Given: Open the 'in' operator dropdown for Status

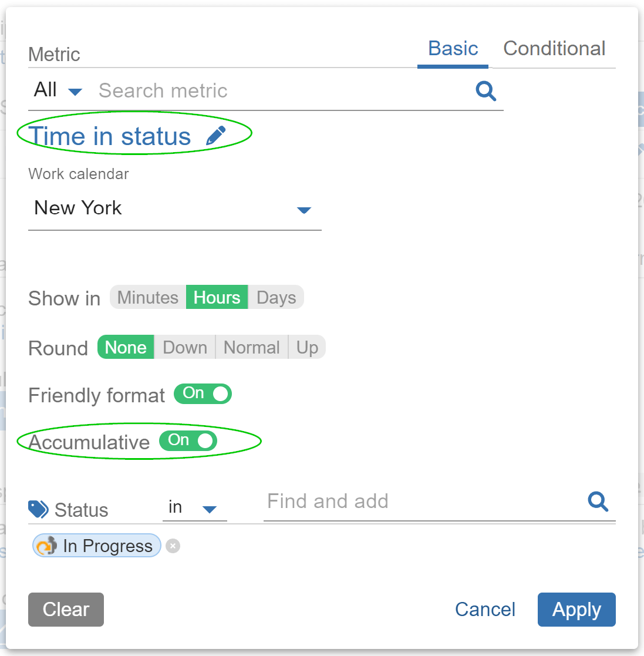Looking at the screenshot, I should pyautogui.click(x=210, y=509).
